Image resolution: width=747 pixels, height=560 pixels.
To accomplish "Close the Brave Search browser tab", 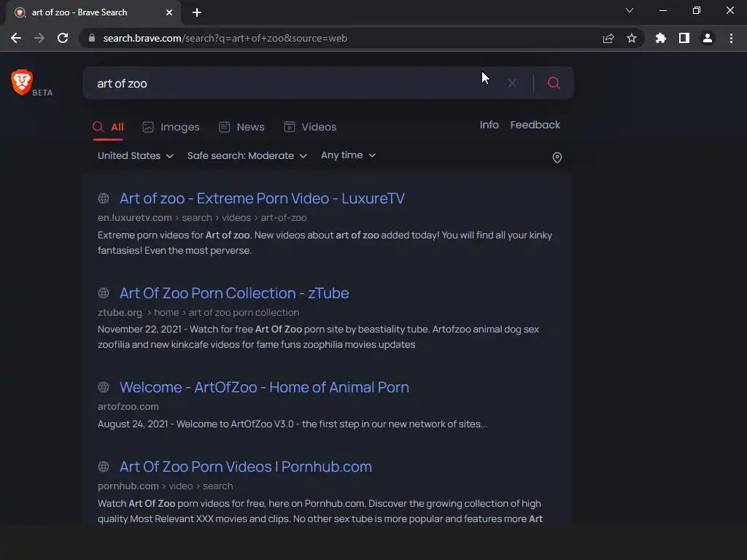I will [169, 12].
